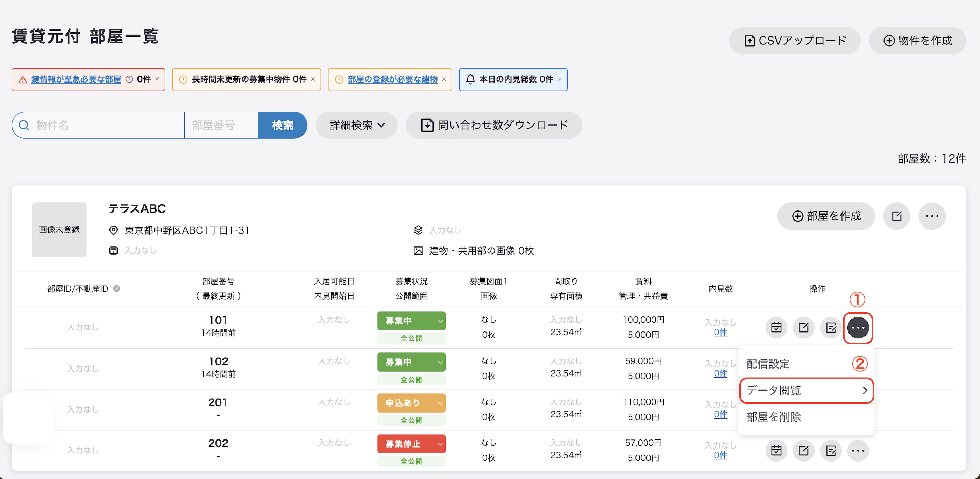
Task: Open the more options button for room 101
Action: 858,327
